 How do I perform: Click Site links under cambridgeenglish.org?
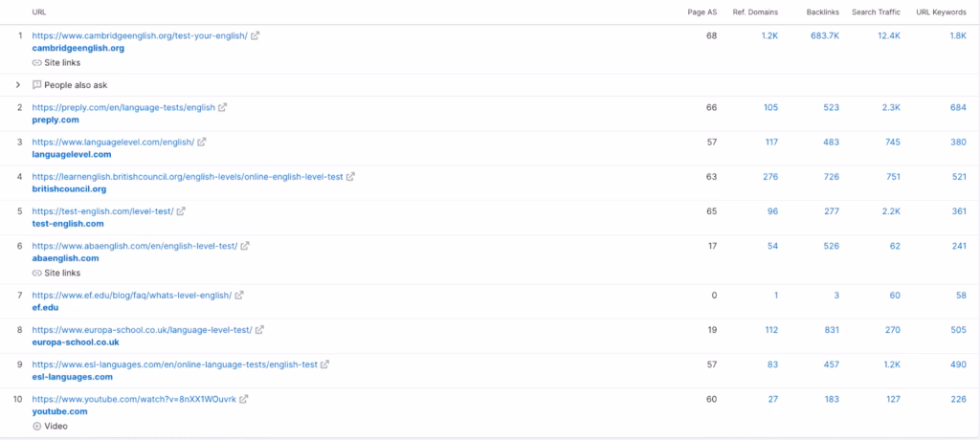(x=57, y=62)
